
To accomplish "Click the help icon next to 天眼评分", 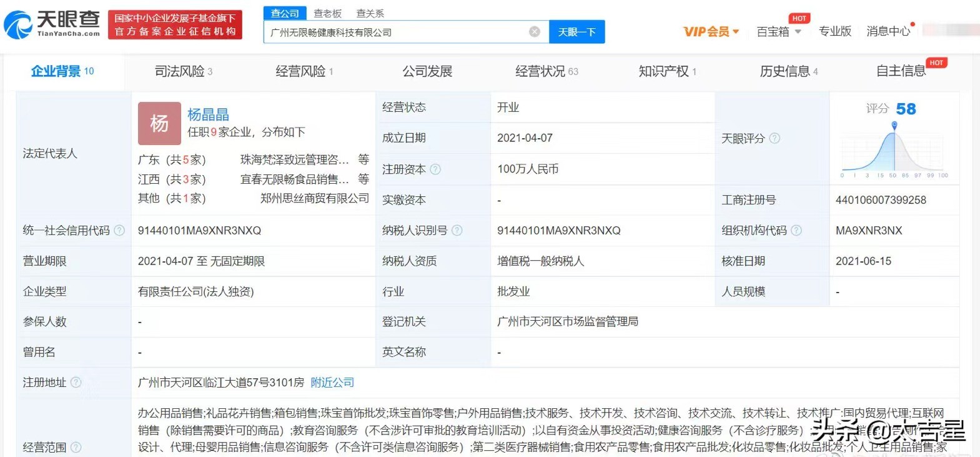I will click(x=775, y=138).
